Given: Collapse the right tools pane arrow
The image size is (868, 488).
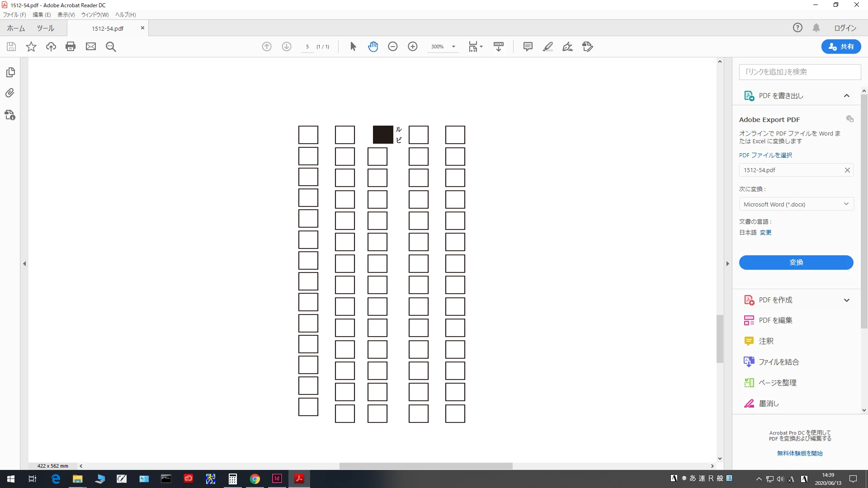Looking at the screenshot, I should (x=727, y=263).
